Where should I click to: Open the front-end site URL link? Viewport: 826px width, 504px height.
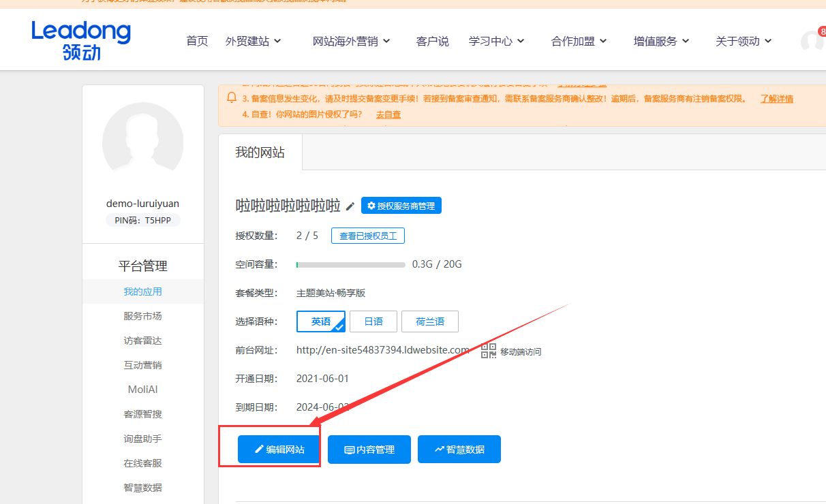click(382, 350)
